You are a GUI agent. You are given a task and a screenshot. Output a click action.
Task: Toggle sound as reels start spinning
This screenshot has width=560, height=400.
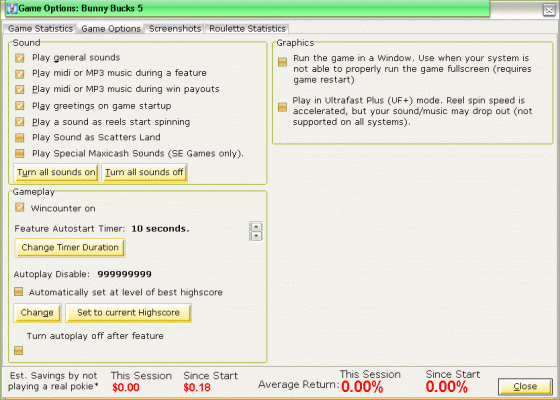[x=20, y=122]
